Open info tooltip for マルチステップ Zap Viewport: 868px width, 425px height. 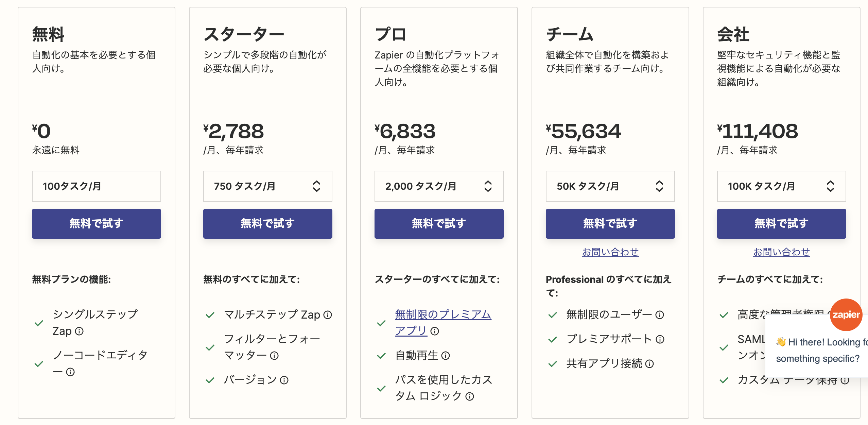[328, 315]
